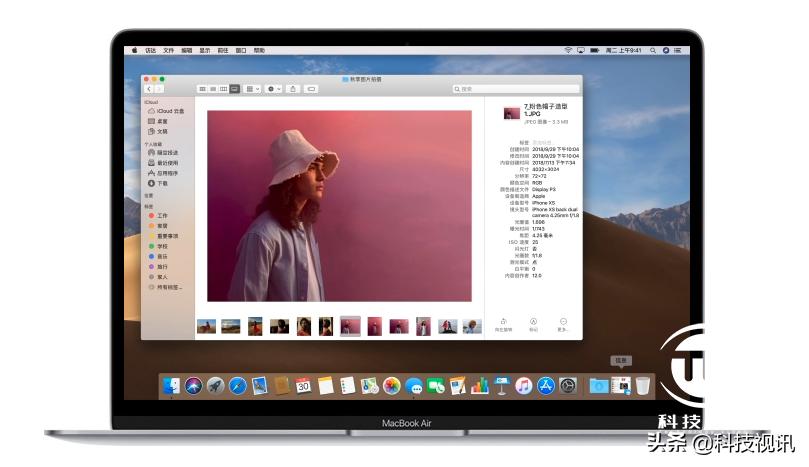Open the 前往 (Go) menu
Screen dimensions: 809x467
(x=223, y=51)
